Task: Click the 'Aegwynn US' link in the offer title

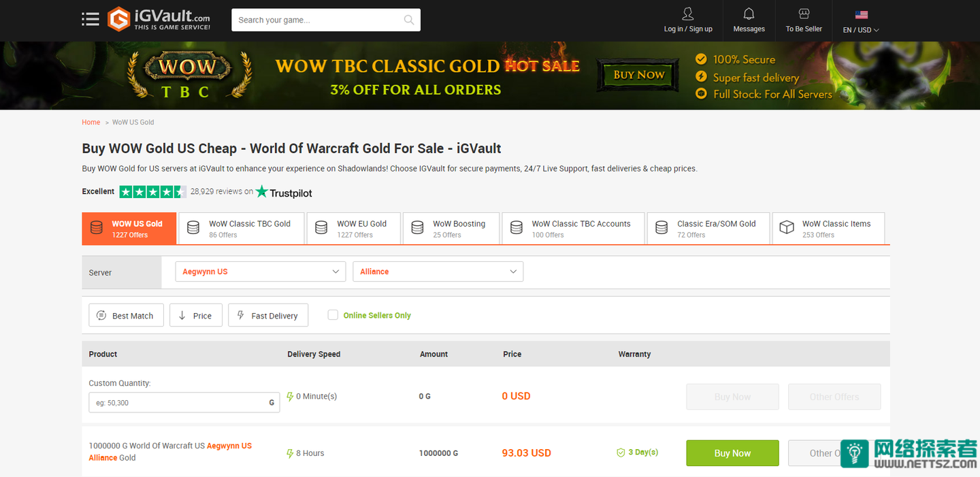Action: [229, 446]
